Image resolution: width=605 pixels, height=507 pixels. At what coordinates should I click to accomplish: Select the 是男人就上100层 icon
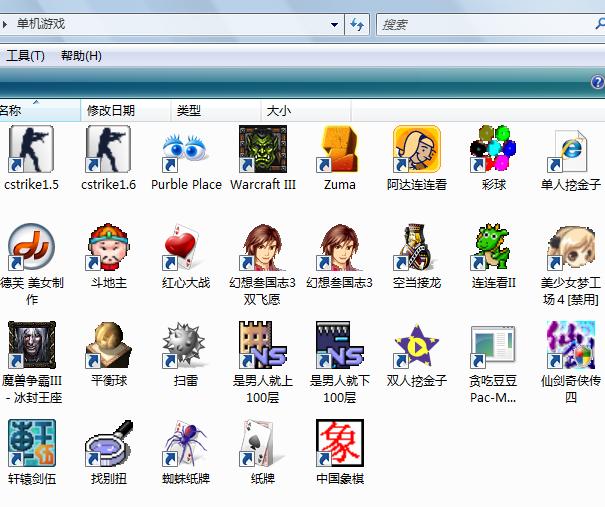[263, 345]
